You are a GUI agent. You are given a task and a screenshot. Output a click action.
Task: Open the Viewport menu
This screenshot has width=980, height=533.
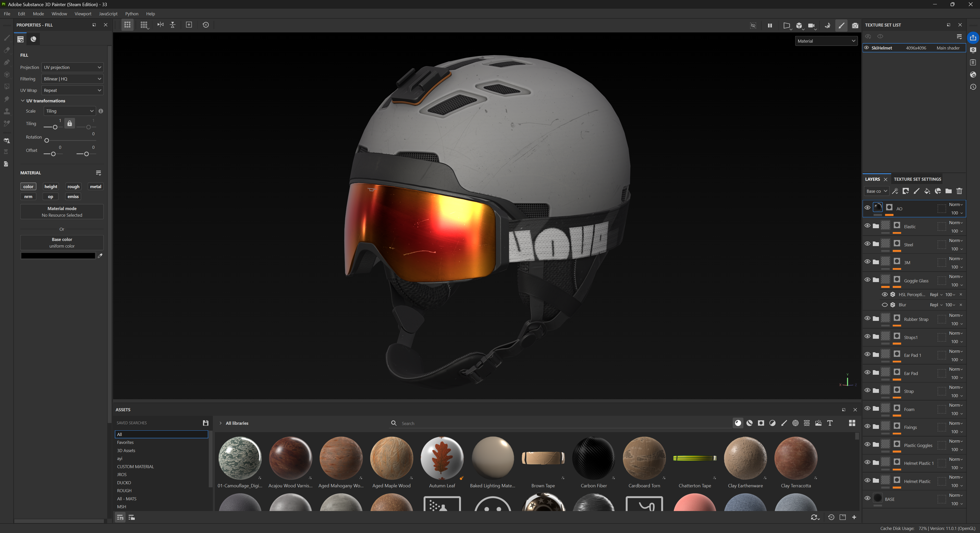pos(83,14)
